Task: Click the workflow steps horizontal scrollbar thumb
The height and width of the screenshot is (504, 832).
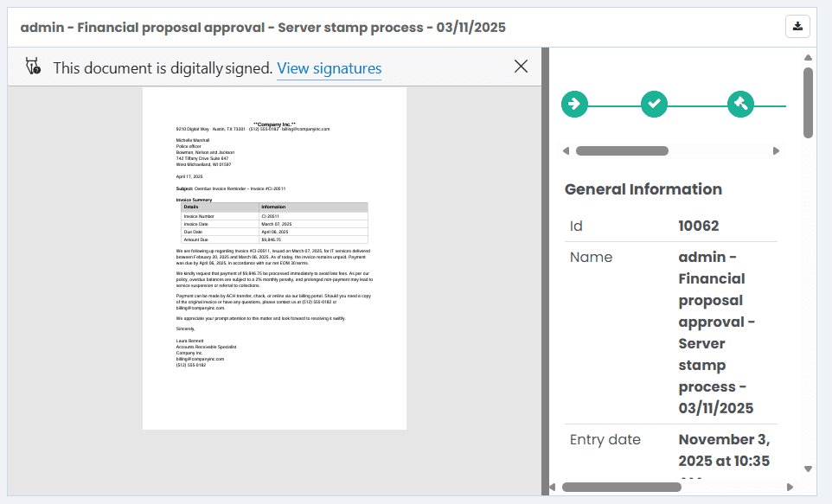Action: (x=622, y=151)
